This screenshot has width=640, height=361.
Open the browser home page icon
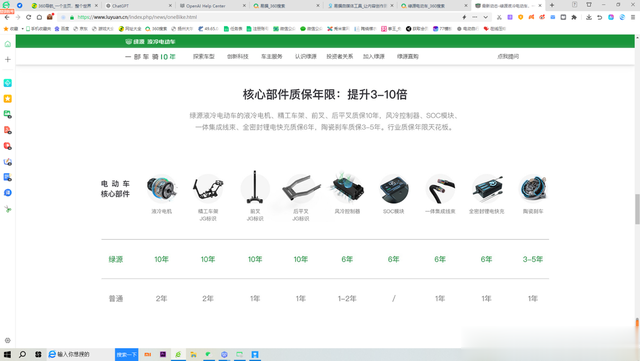(x=39, y=17)
